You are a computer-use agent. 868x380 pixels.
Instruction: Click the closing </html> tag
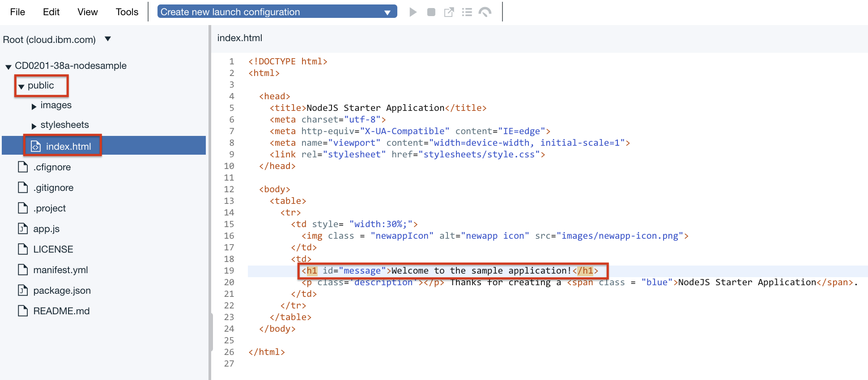tap(267, 352)
